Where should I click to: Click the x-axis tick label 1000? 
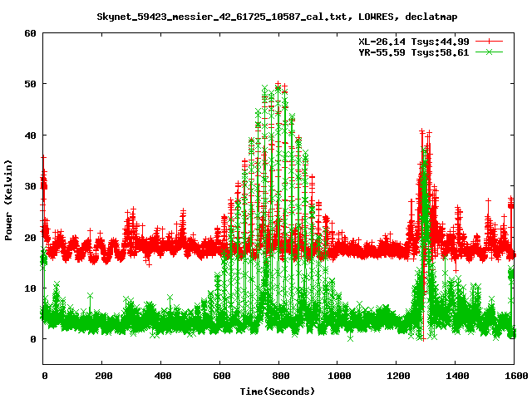(339, 376)
